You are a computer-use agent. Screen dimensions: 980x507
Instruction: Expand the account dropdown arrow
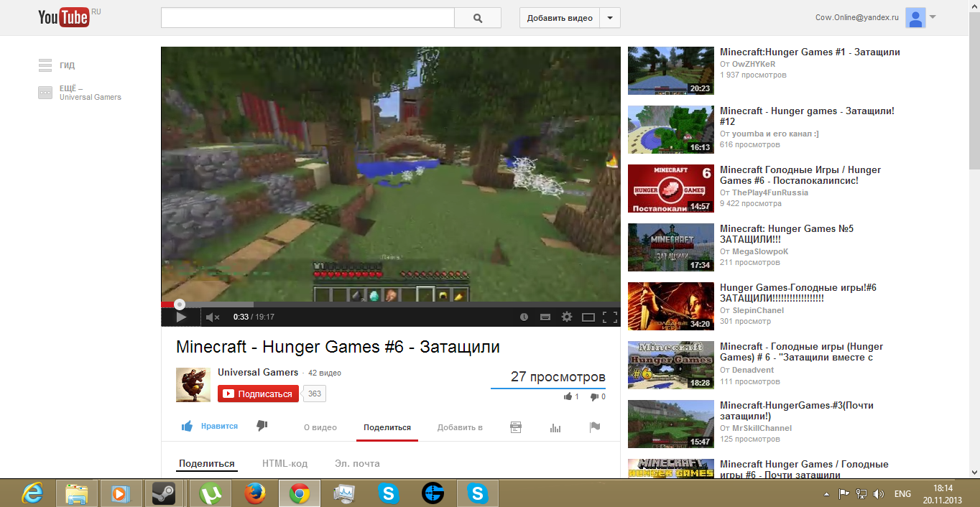tap(933, 17)
